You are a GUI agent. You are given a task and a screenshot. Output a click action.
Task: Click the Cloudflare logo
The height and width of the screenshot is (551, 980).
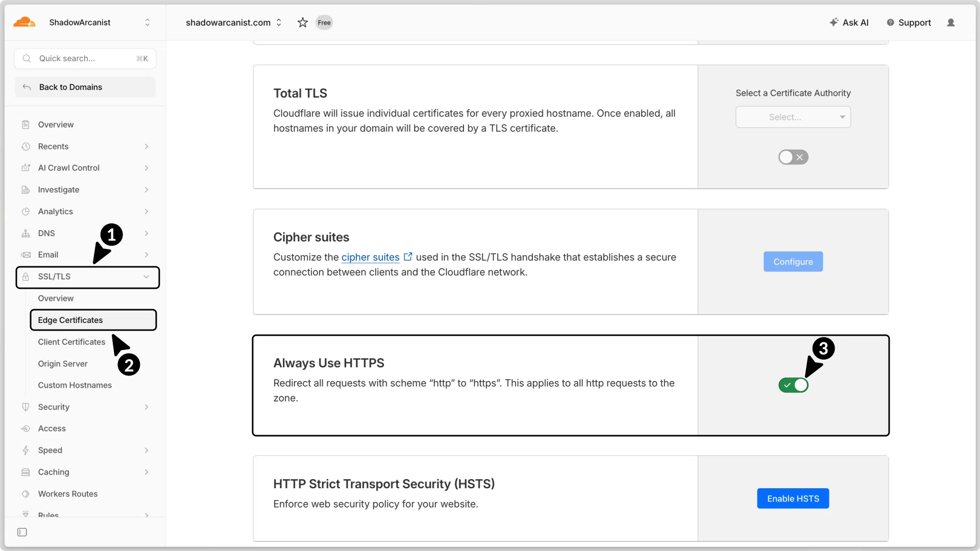tap(24, 22)
